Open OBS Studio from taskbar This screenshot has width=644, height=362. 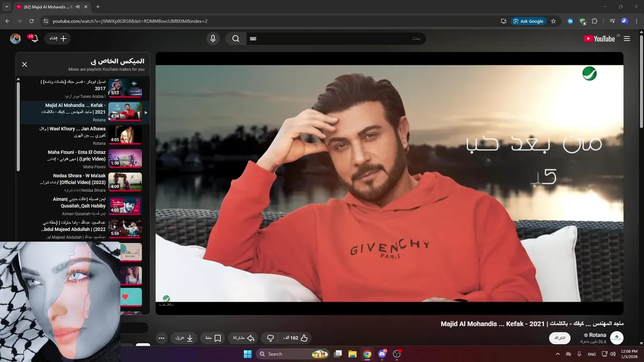click(396, 354)
